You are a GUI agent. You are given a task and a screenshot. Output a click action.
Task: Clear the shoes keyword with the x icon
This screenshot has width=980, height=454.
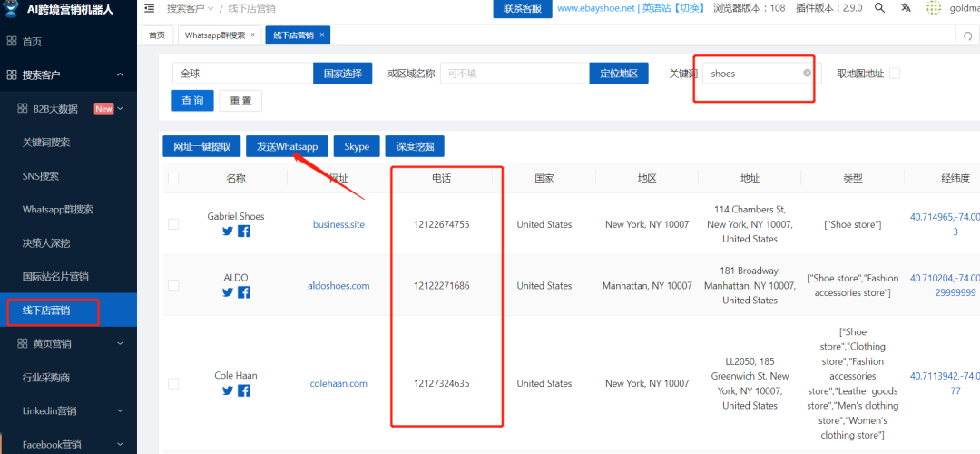tap(807, 74)
